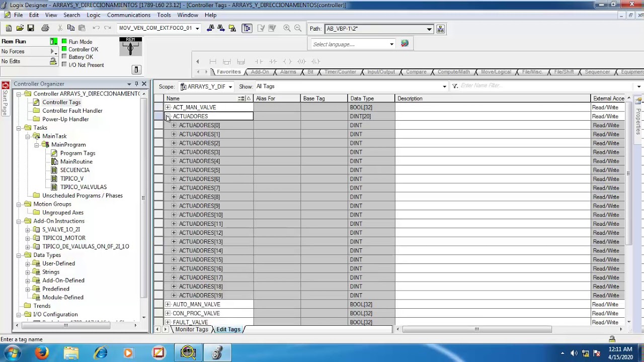Collapse the Tasks folder in organizer
The height and width of the screenshot is (362, 644).
tap(19, 128)
